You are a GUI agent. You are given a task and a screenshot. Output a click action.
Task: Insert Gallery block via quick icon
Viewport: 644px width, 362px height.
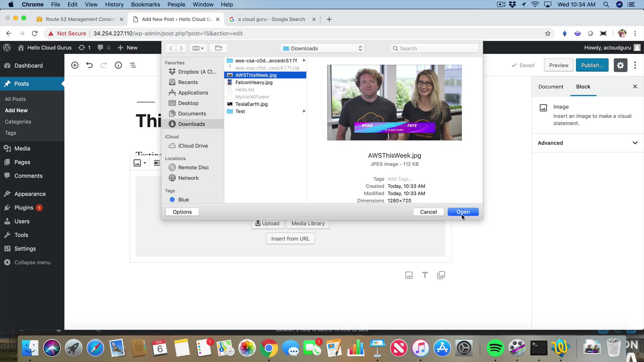(441, 275)
